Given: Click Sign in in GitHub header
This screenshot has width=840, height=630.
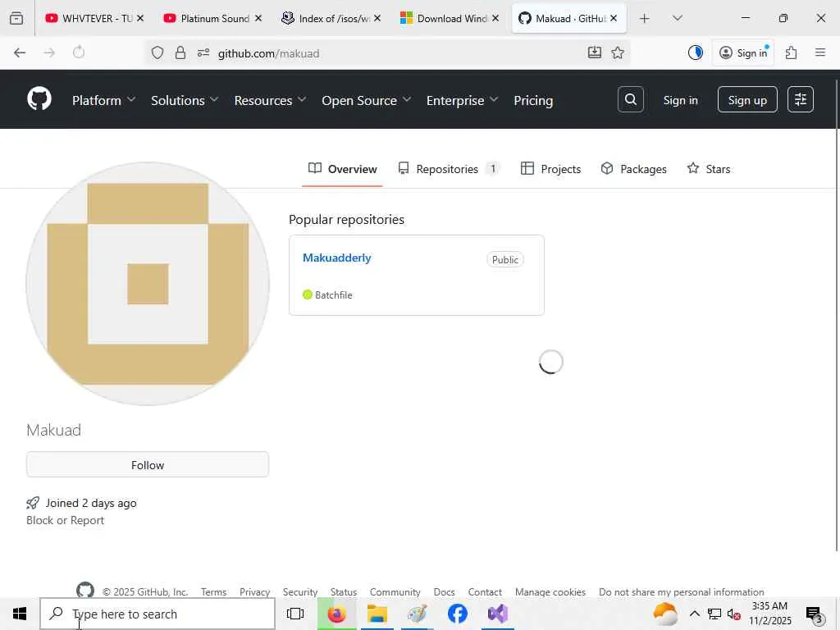Looking at the screenshot, I should (680, 100).
